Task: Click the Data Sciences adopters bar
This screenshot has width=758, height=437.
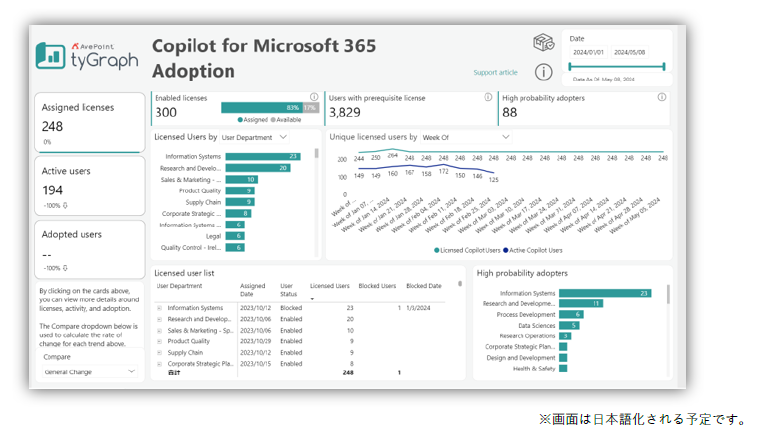Action: [569, 325]
